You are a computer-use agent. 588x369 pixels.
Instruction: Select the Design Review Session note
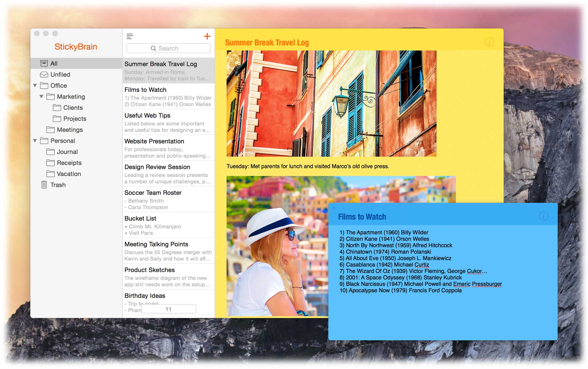pyautogui.click(x=169, y=173)
